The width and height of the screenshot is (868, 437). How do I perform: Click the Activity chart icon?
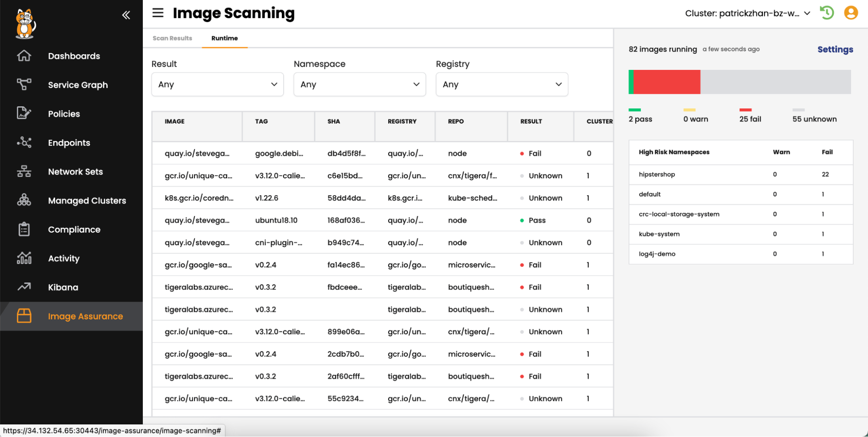(x=24, y=258)
